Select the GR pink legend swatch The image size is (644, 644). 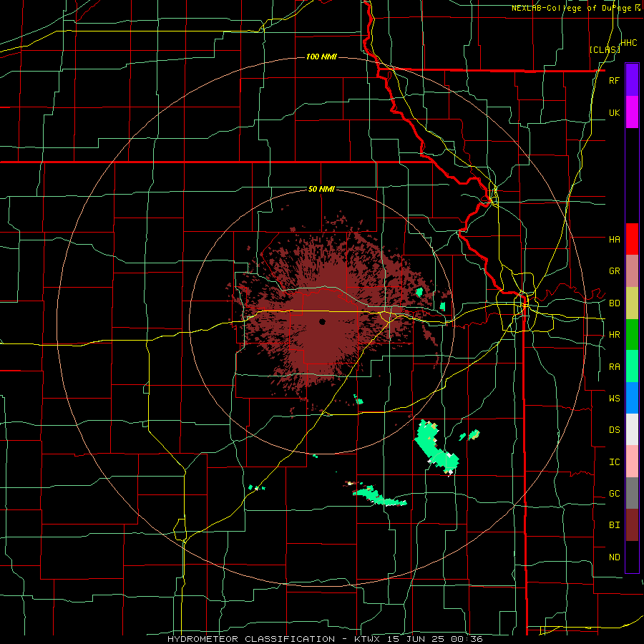pyautogui.click(x=632, y=271)
